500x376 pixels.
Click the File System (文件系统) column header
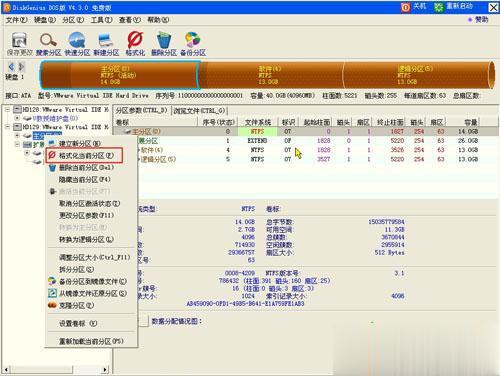coord(258,122)
